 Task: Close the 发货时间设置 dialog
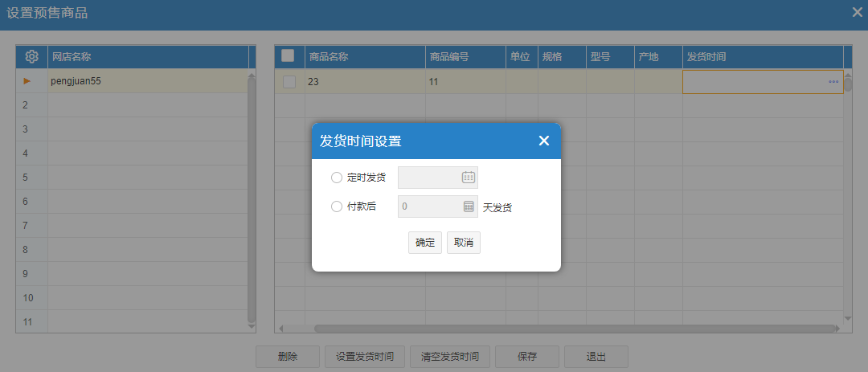point(544,141)
